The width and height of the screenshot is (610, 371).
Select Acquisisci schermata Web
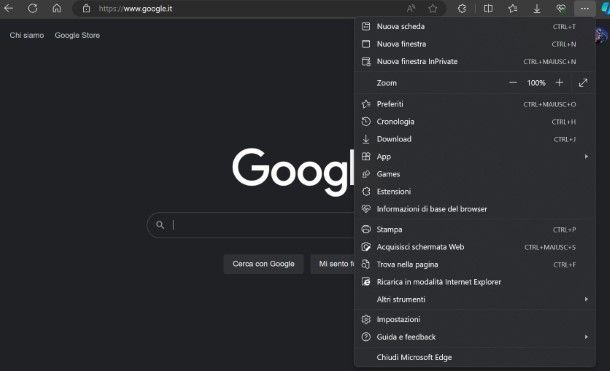475,247
